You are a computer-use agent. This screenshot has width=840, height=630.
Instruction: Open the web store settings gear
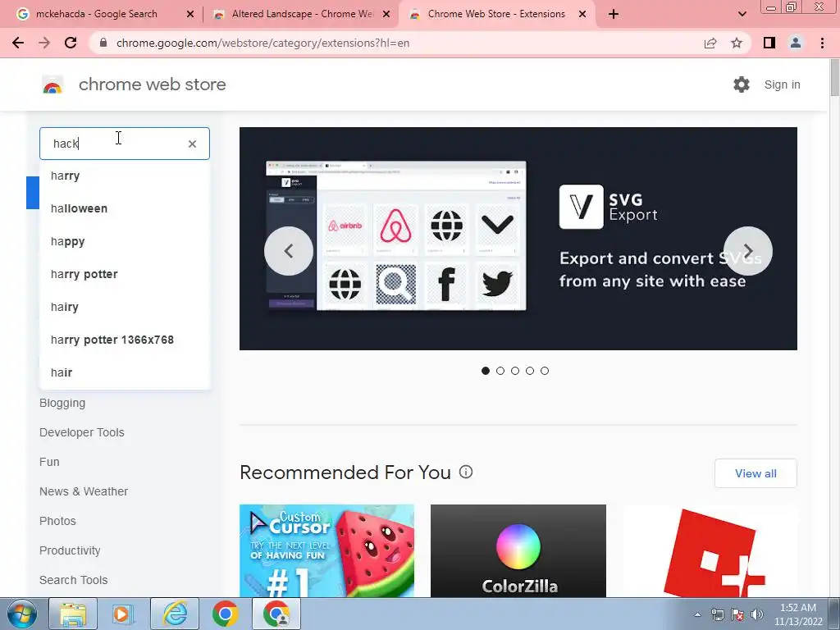[x=742, y=84]
